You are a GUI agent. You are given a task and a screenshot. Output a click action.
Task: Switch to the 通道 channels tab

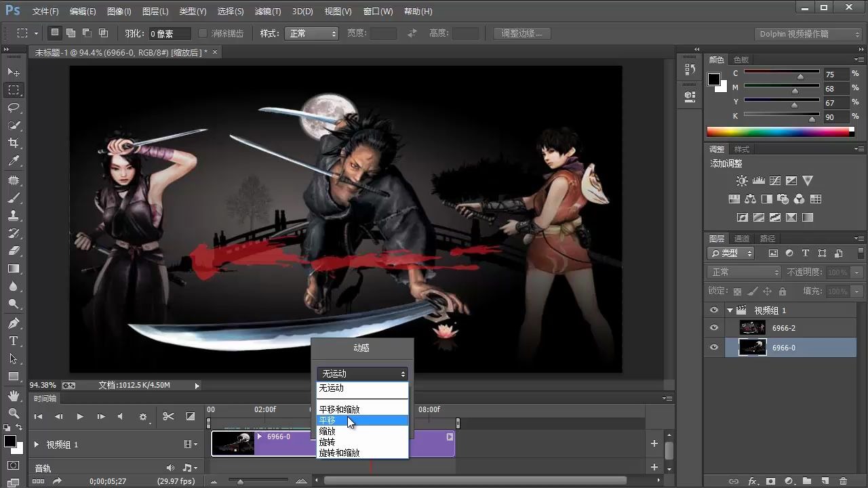click(x=742, y=239)
